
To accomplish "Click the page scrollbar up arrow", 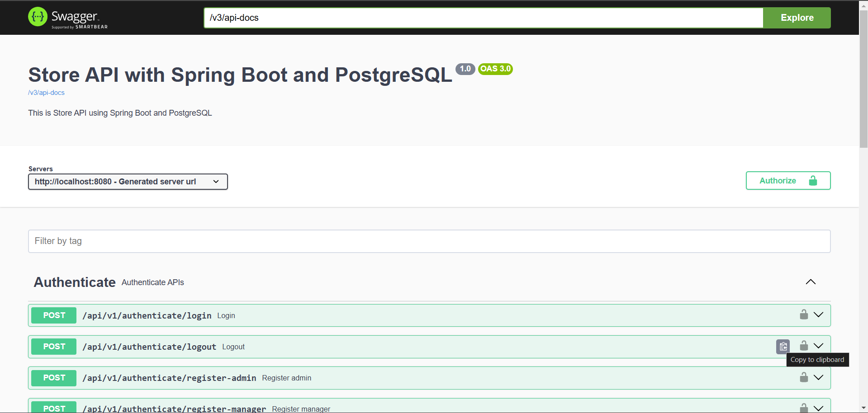I will tap(863, 5).
